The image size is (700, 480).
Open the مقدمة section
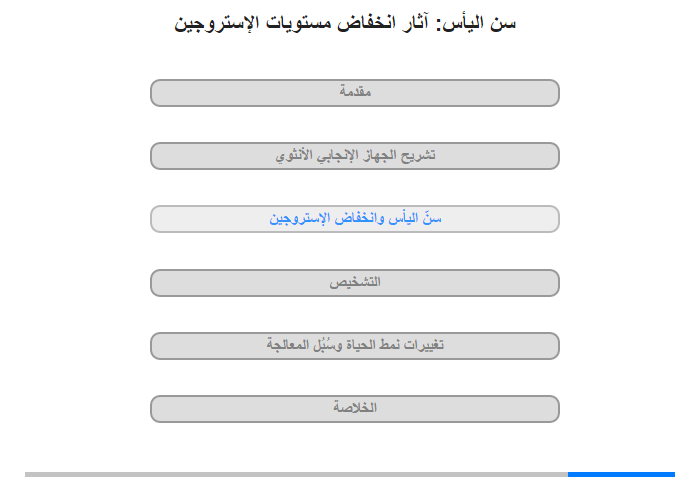pos(355,93)
